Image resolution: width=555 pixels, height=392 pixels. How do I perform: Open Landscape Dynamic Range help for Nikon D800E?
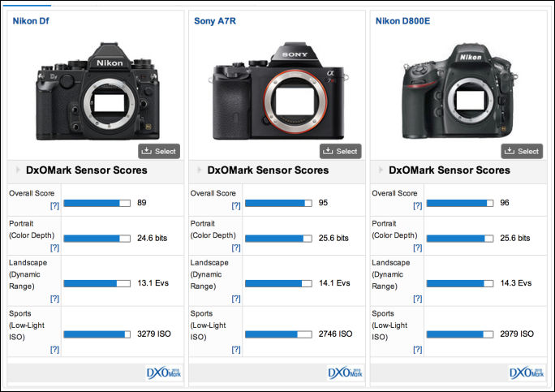click(x=418, y=299)
